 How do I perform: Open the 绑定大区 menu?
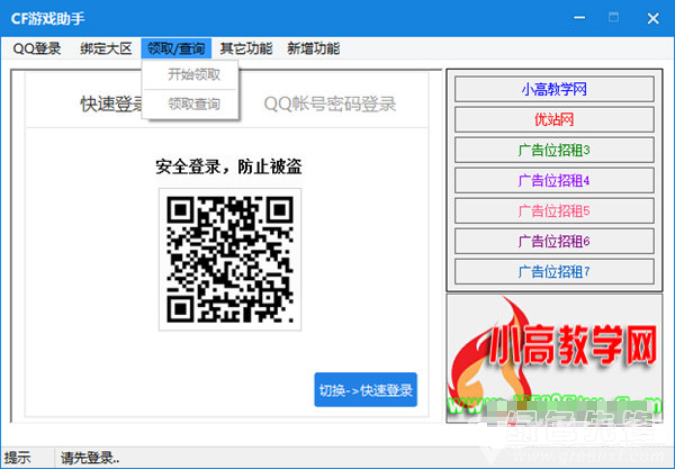tap(105, 48)
